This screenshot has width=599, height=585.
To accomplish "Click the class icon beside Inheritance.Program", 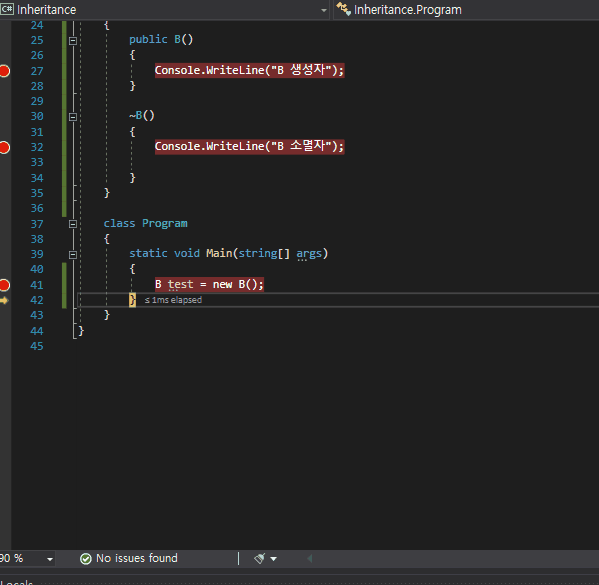I will pyautogui.click(x=343, y=9).
